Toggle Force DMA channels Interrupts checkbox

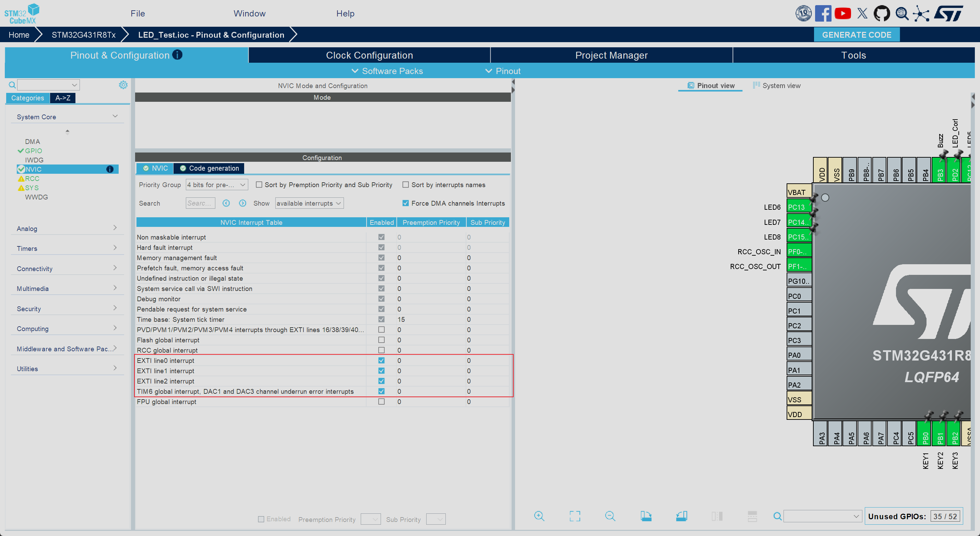coord(406,203)
